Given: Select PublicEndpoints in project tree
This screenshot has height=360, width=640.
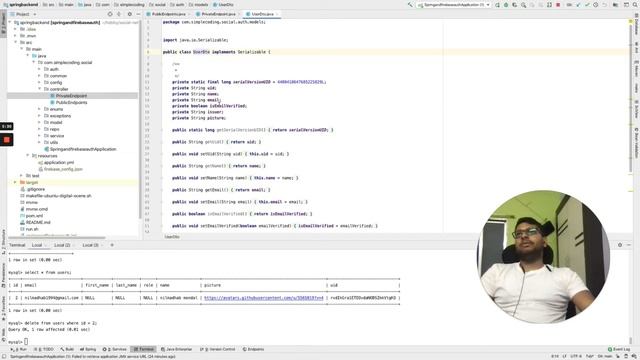Looking at the screenshot, I should coord(71,102).
